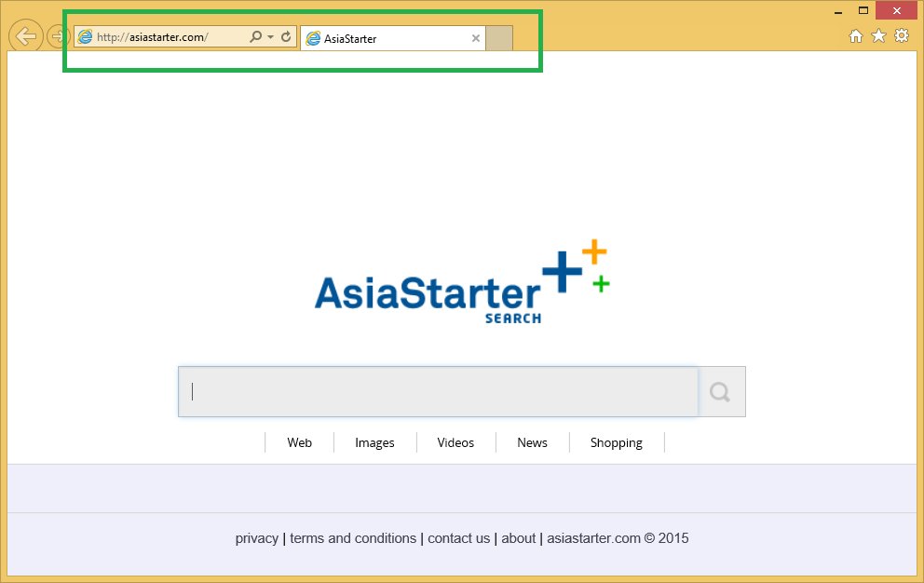Click the search magnifier in address bar

[255, 36]
